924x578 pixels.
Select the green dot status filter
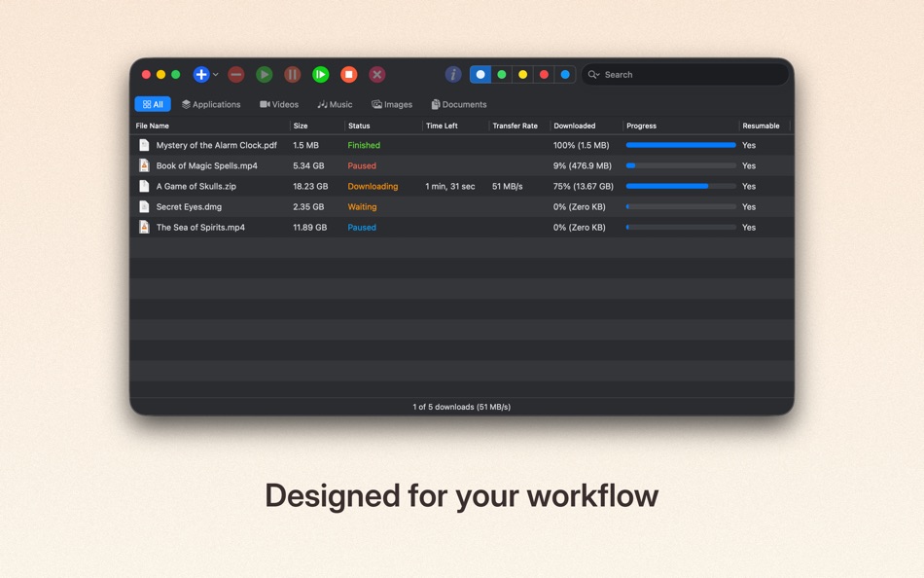(502, 74)
